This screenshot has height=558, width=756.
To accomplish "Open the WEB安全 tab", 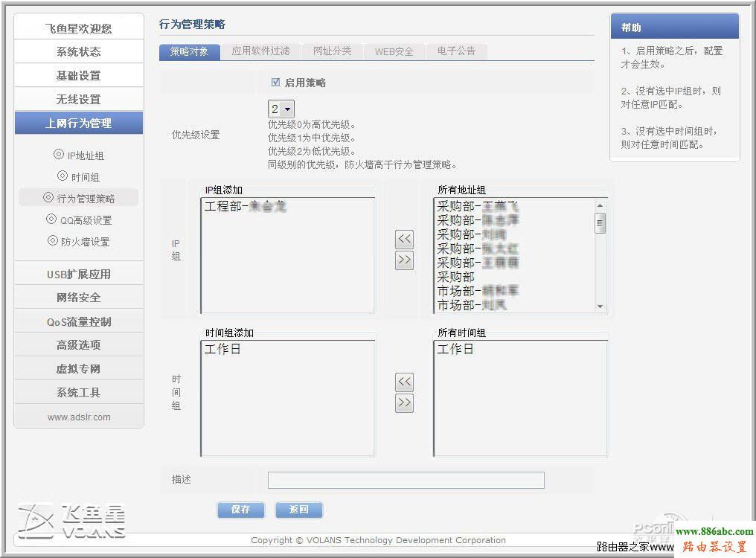I will click(x=394, y=51).
